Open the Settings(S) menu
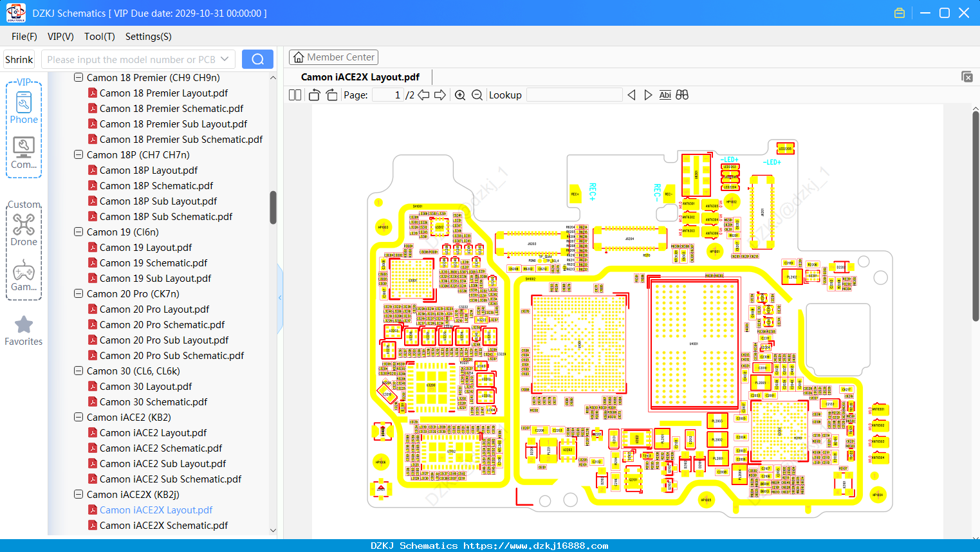Screen dimensions: 980x552 (149, 37)
